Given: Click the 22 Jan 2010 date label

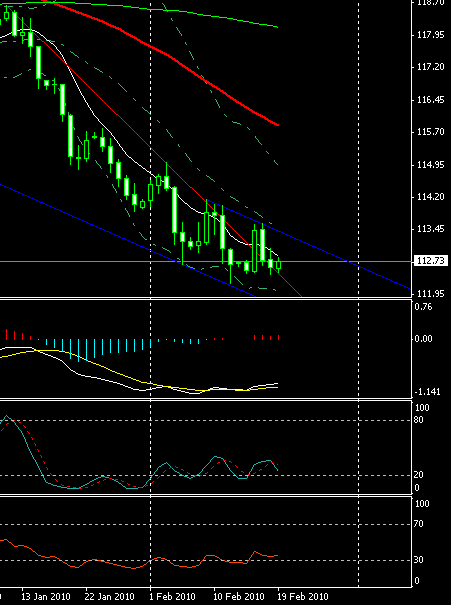Looking at the screenshot, I should pyautogui.click(x=109, y=597).
